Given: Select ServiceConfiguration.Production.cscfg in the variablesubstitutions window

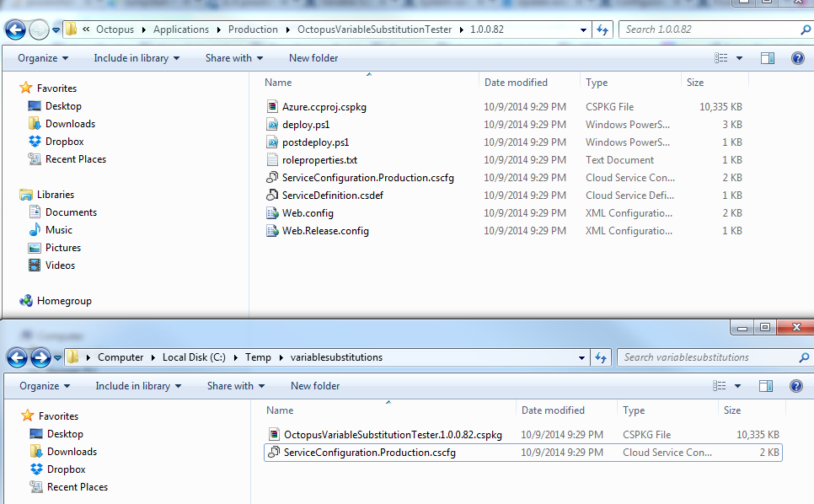Looking at the screenshot, I should tap(522, 452).
